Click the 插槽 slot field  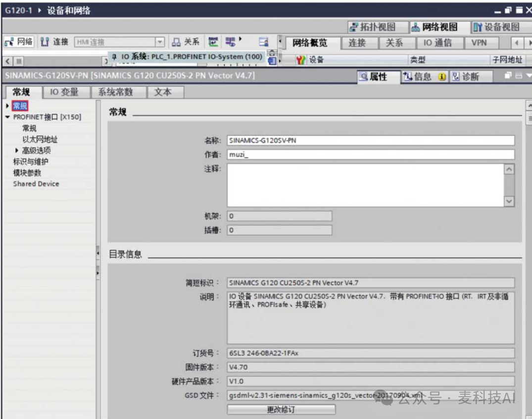280,231
